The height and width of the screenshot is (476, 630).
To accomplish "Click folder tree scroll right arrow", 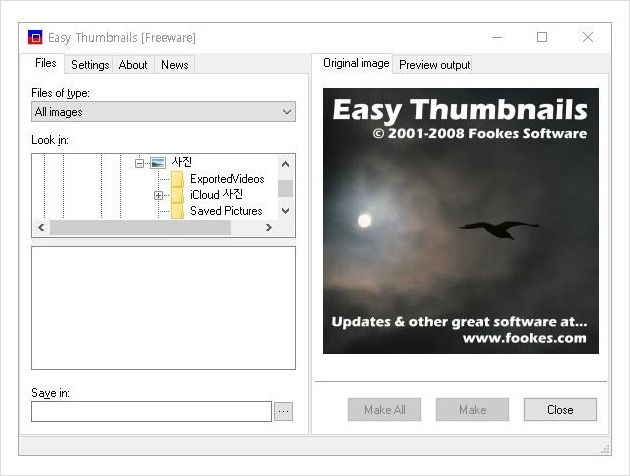I will click(269, 227).
